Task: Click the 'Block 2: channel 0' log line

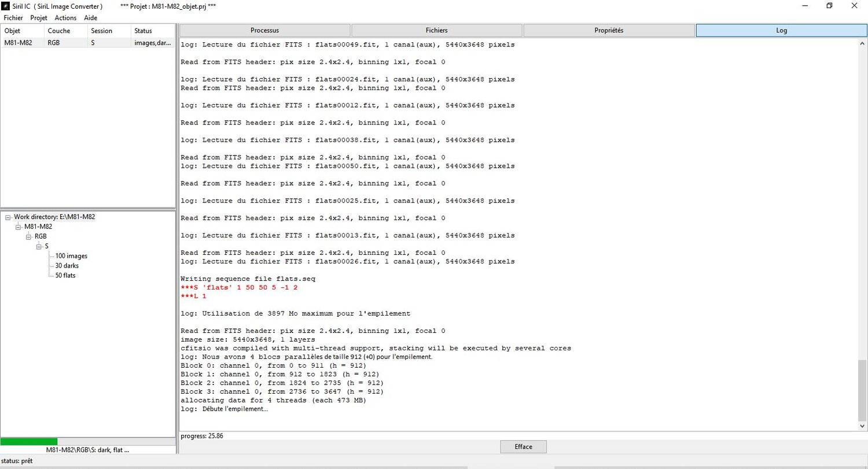Action: (x=282, y=383)
